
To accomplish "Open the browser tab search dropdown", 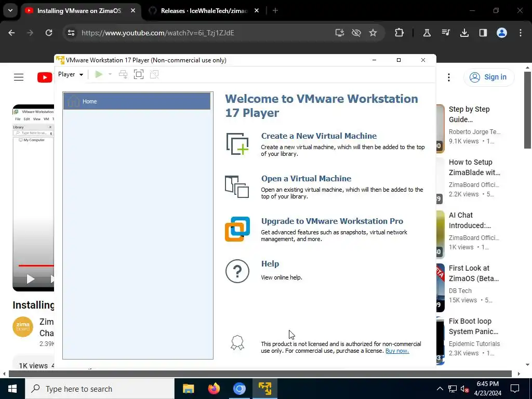I will click(10, 10).
